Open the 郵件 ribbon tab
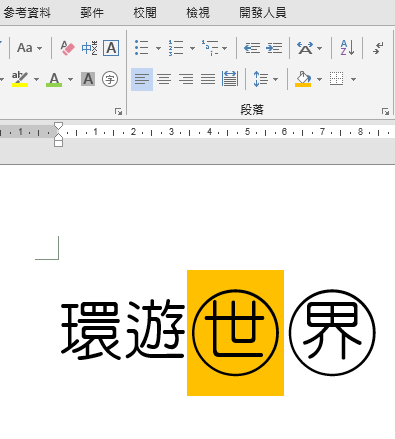Viewport: 395px width, 439px height. tap(92, 13)
